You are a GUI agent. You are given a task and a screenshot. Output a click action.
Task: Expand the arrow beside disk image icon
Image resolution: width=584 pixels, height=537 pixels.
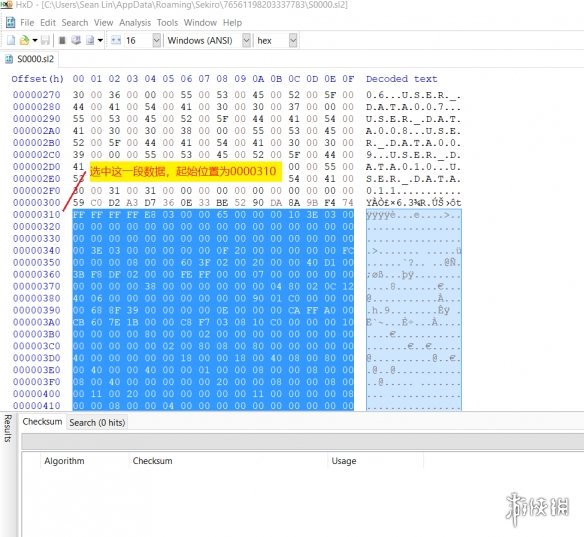[x=100, y=40]
